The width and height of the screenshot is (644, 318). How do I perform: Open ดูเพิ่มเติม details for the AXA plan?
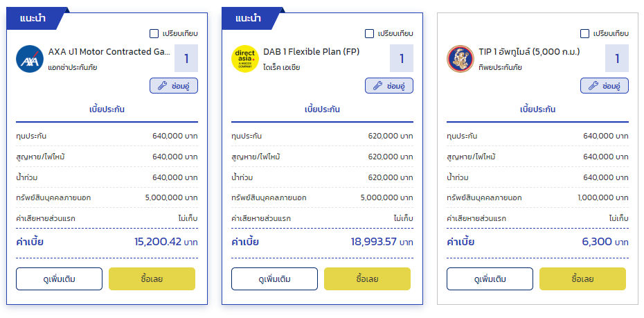click(60, 279)
